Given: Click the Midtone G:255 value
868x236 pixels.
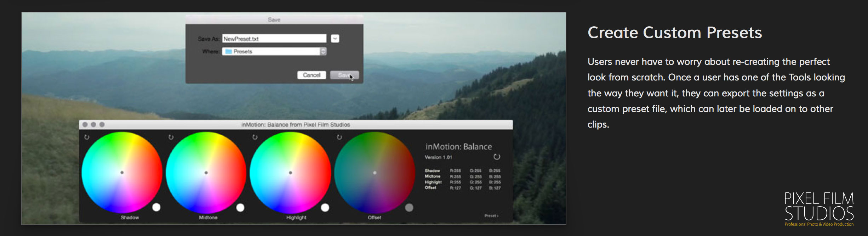Looking at the screenshot, I should click(475, 176).
